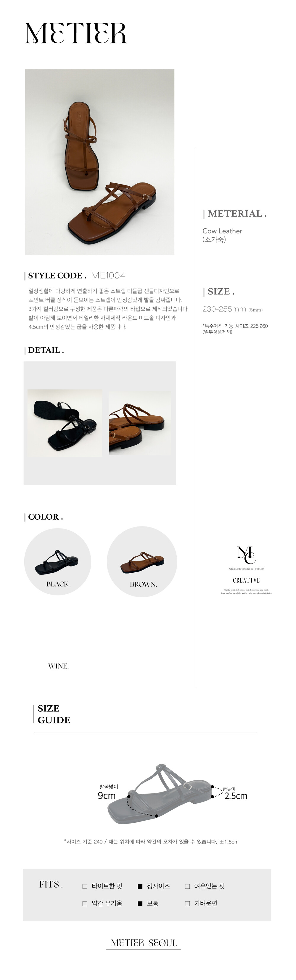The height and width of the screenshot is (980, 296).
Task: View the brown sandal heel detail photo
Action: [139, 423]
